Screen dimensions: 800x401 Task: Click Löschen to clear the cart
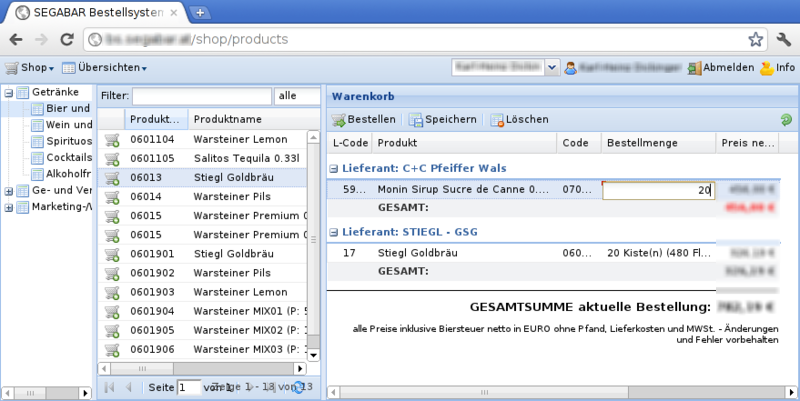tap(519, 120)
